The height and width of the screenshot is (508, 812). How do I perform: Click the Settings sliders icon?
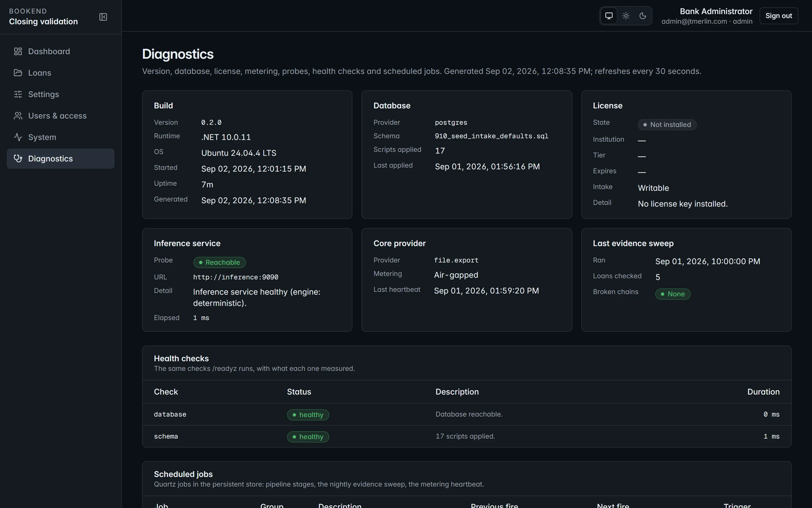18,95
